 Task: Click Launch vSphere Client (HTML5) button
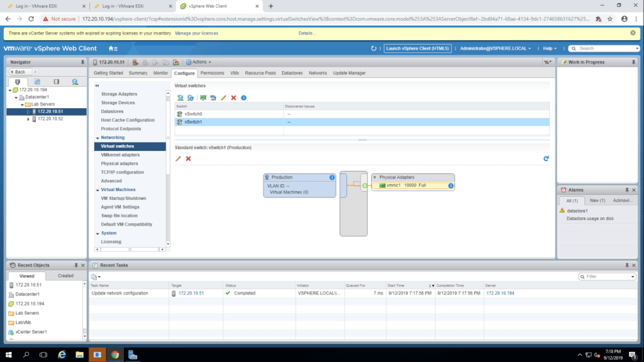coord(418,48)
